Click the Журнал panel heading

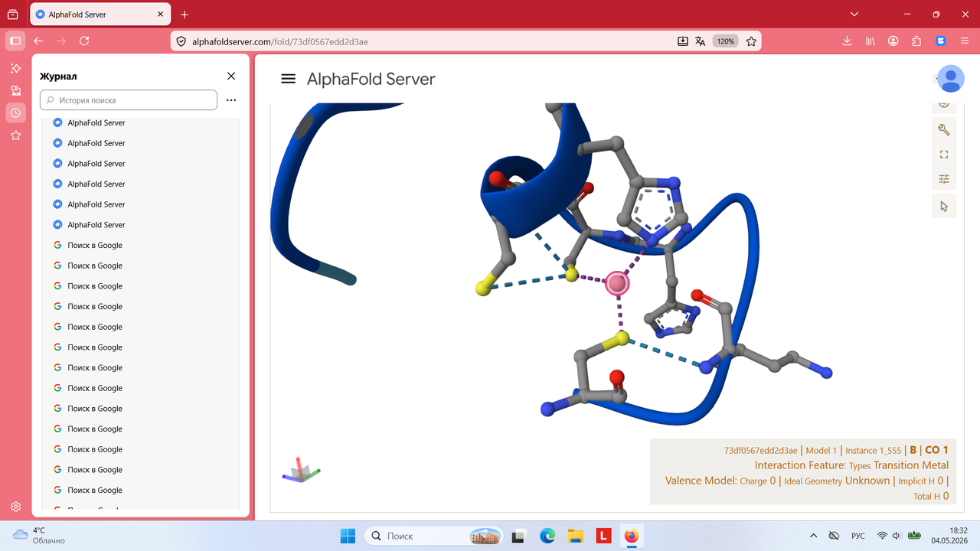click(x=58, y=76)
